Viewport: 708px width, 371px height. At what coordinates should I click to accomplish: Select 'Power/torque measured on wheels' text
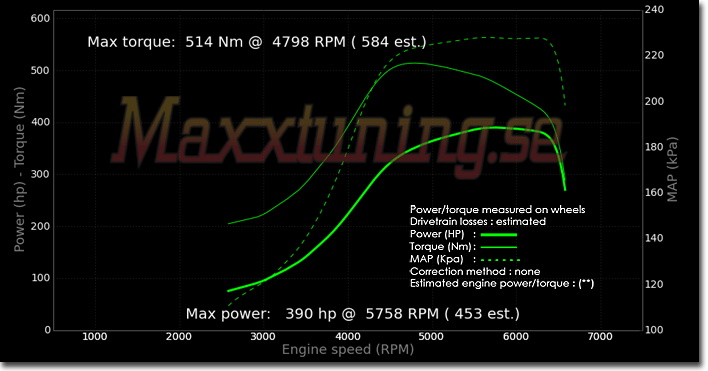pos(497,209)
